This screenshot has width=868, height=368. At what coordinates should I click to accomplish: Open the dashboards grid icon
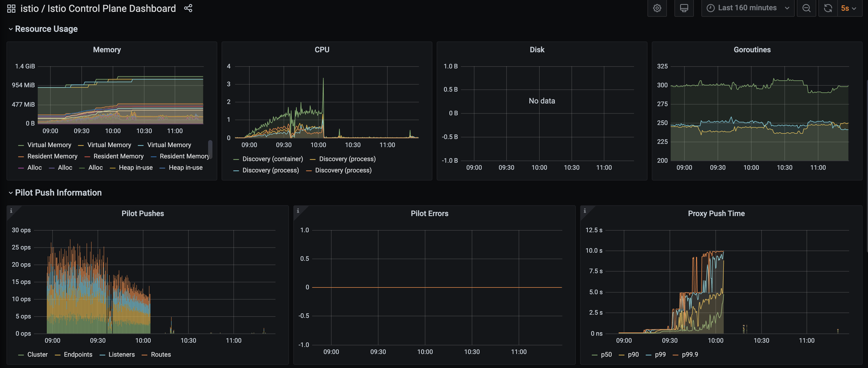(x=11, y=8)
